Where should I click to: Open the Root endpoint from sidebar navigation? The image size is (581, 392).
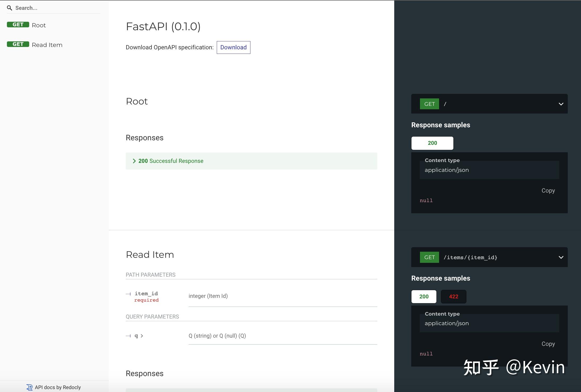click(x=39, y=25)
